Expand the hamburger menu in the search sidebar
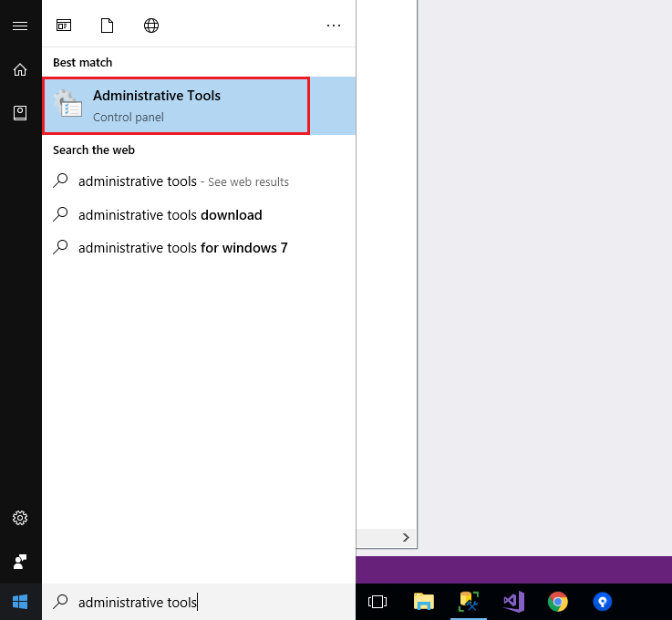This screenshot has height=620, width=672. click(x=20, y=26)
